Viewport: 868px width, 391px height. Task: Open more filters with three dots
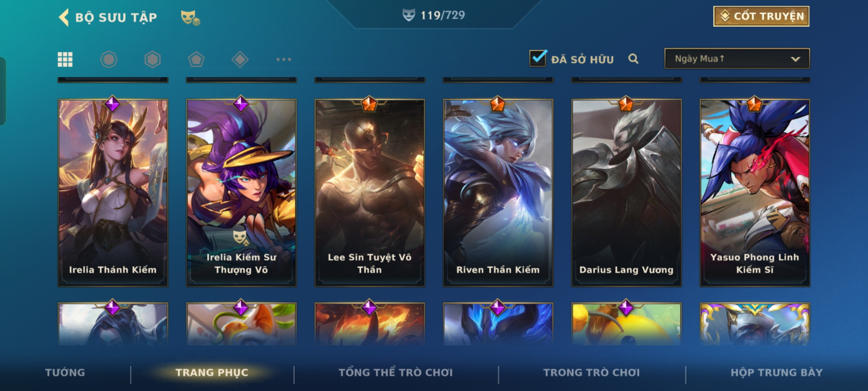284,59
